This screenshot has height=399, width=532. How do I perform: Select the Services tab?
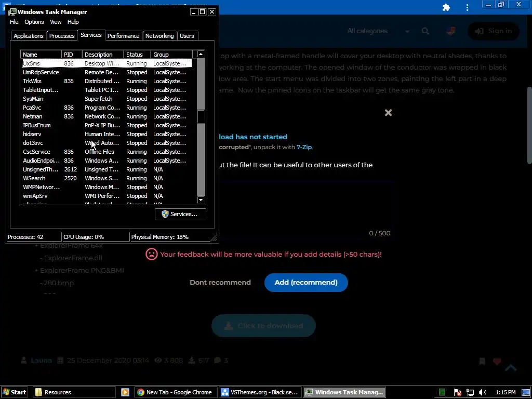coord(91,35)
